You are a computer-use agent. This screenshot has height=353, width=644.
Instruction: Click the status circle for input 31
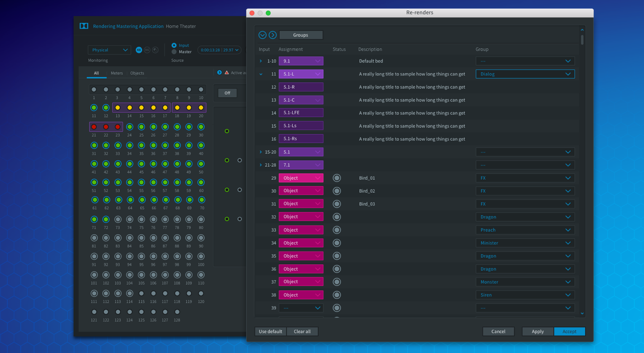[337, 204]
